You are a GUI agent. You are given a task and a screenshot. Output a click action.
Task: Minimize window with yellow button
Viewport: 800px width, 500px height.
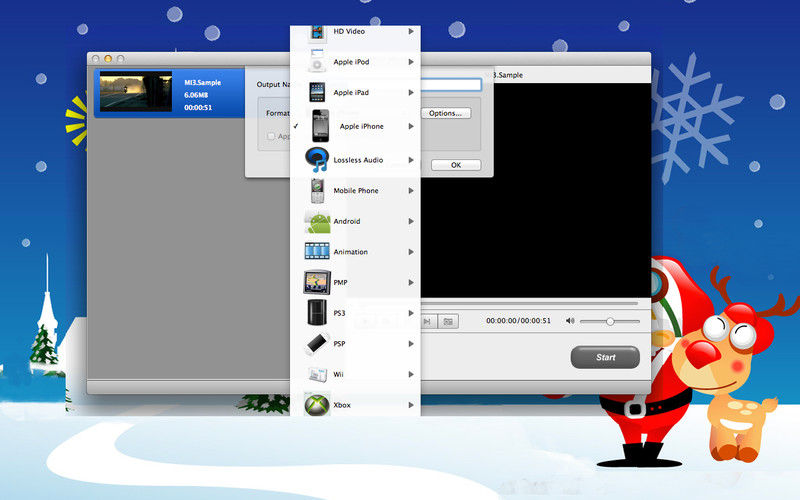coord(108,59)
